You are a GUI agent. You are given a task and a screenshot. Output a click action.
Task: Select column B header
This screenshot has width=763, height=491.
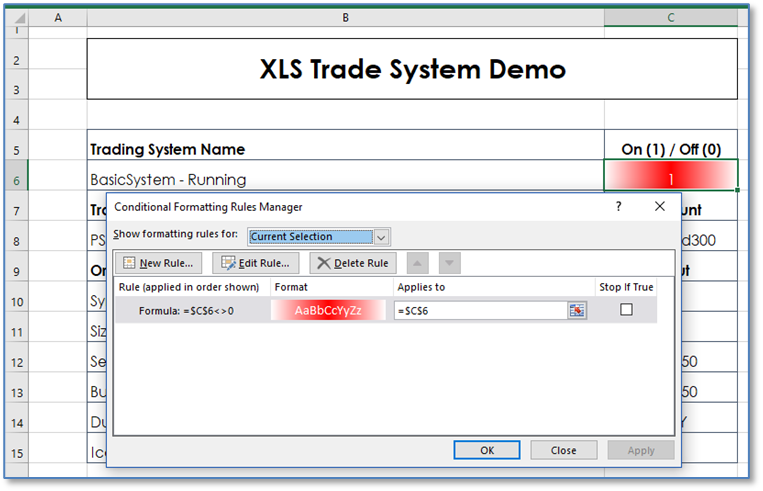point(345,17)
